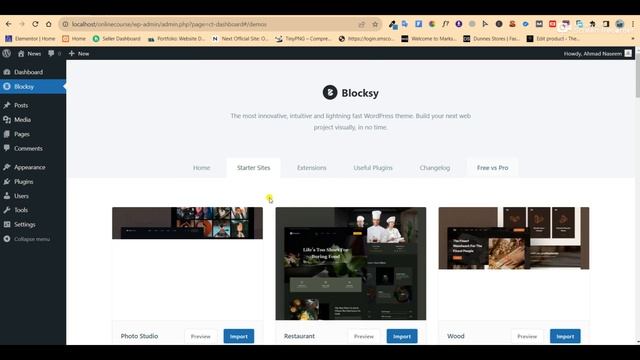Visit the News site from the admin bar
The width and height of the screenshot is (640, 360).
[x=29, y=53]
